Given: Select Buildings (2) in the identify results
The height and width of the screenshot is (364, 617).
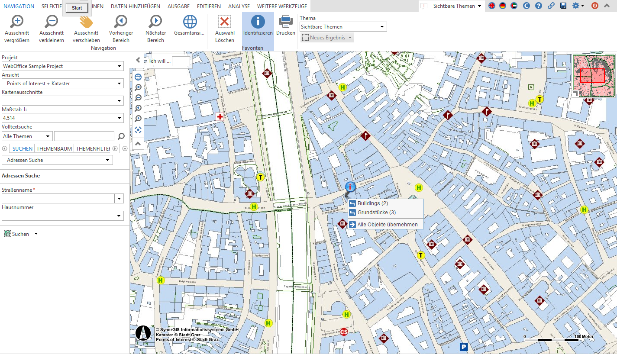Looking at the screenshot, I should (373, 203).
